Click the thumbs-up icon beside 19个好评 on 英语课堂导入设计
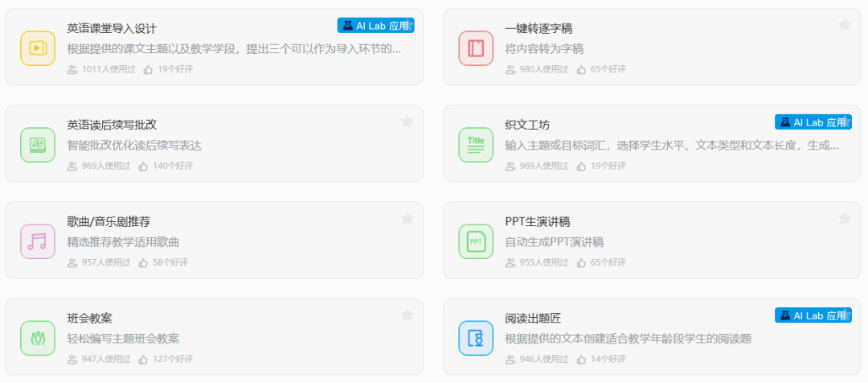Image resolution: width=868 pixels, height=383 pixels. (148, 69)
